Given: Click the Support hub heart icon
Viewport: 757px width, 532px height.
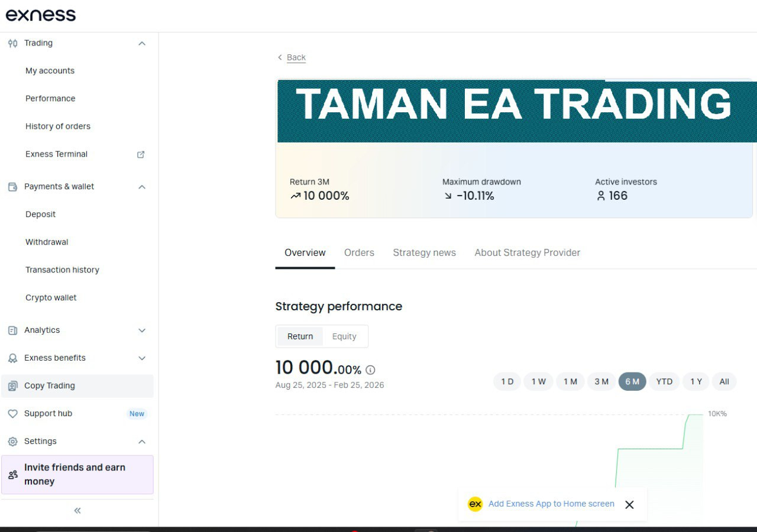Looking at the screenshot, I should [x=12, y=414].
